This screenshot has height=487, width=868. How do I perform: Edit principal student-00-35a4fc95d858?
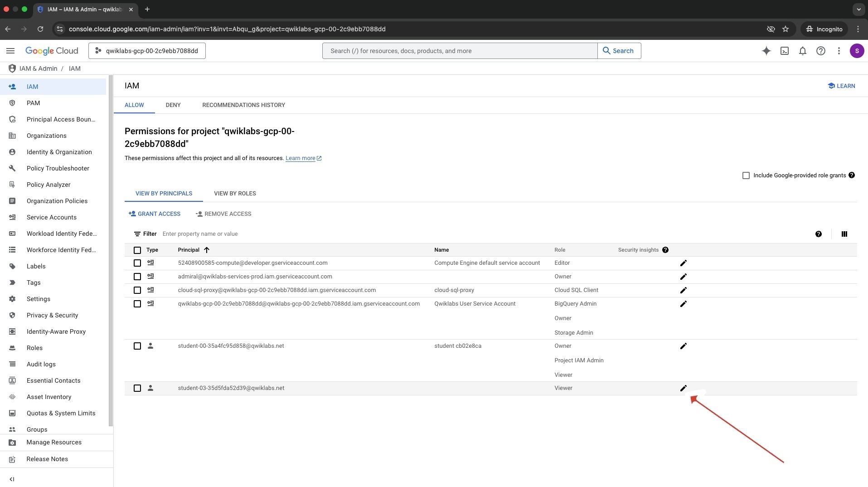(683, 346)
